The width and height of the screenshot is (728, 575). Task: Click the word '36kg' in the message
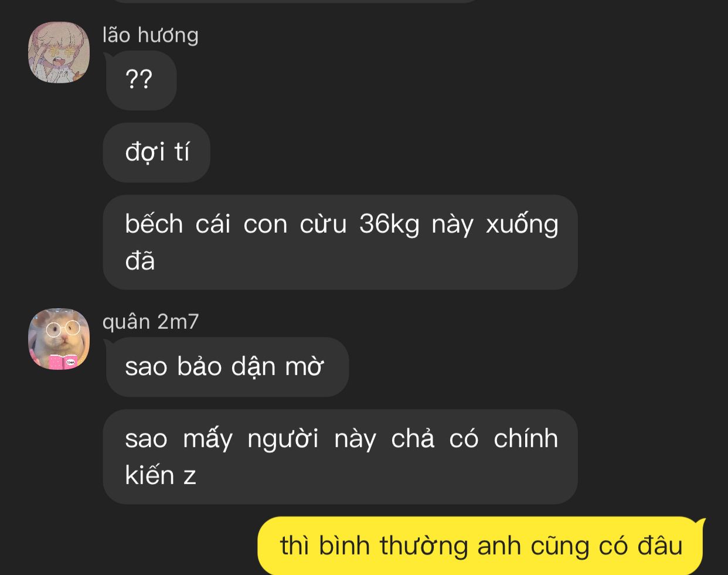[x=389, y=224]
